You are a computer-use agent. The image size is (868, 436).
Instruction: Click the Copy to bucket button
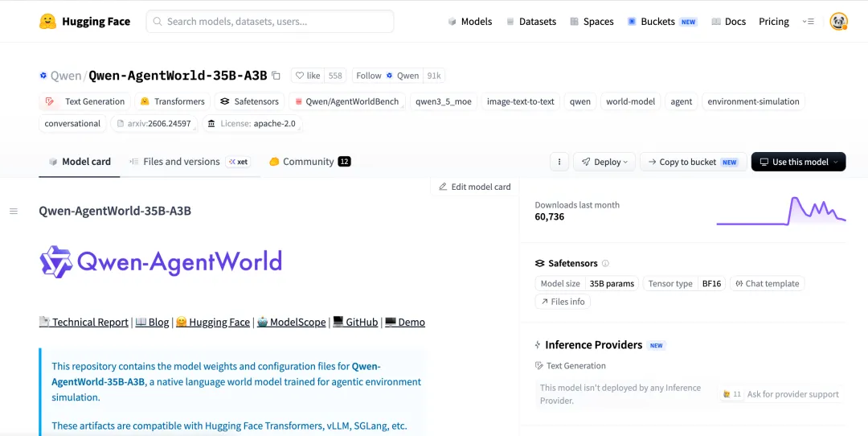click(693, 162)
